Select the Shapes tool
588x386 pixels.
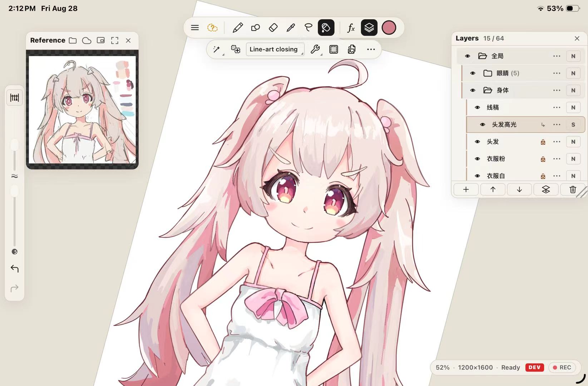[x=256, y=28]
